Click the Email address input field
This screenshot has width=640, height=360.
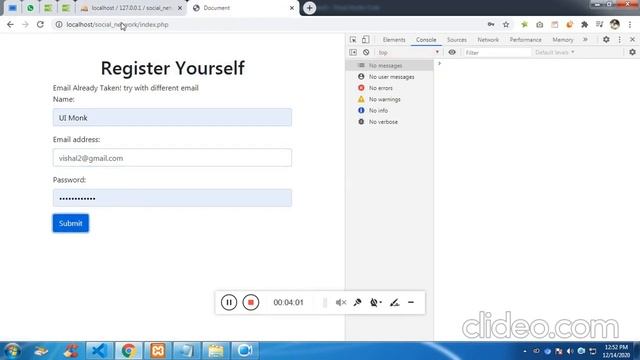[172, 158]
